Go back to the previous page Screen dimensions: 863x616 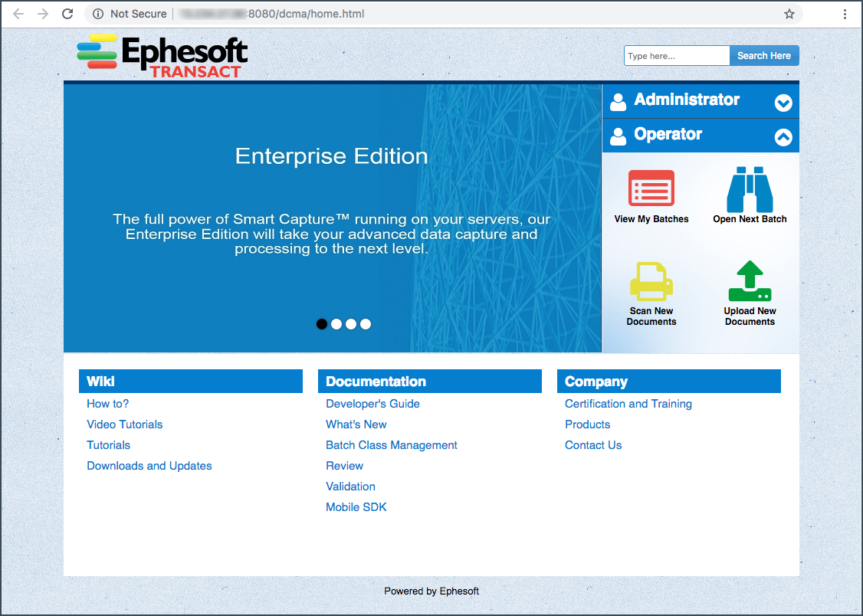18,14
